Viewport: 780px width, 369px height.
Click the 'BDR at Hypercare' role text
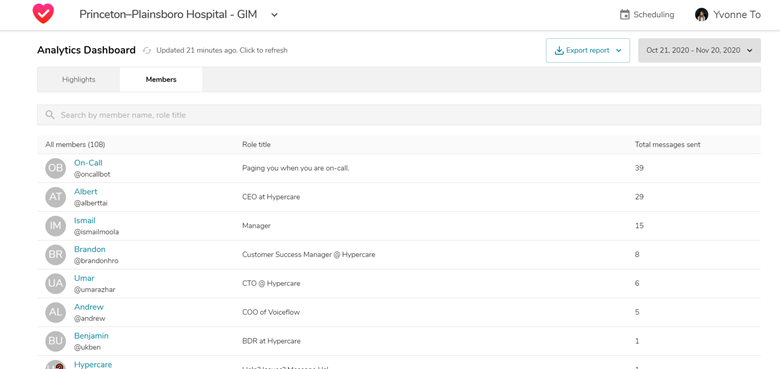[271, 341]
